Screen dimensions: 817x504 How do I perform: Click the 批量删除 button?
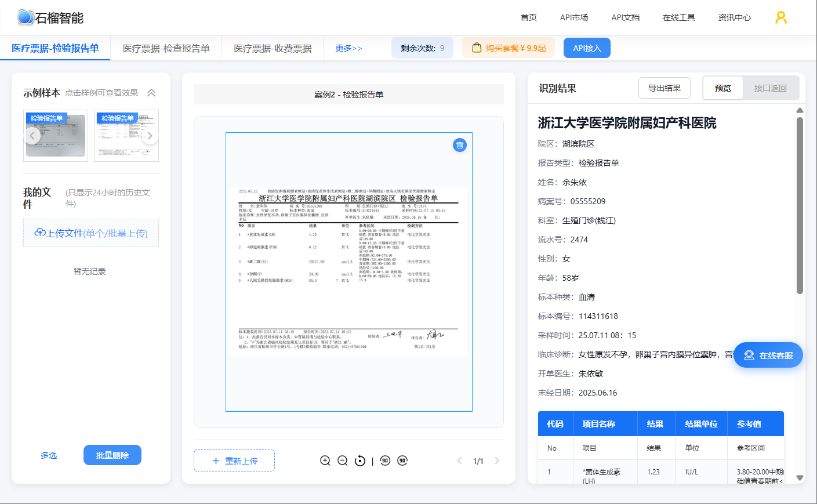coord(112,455)
